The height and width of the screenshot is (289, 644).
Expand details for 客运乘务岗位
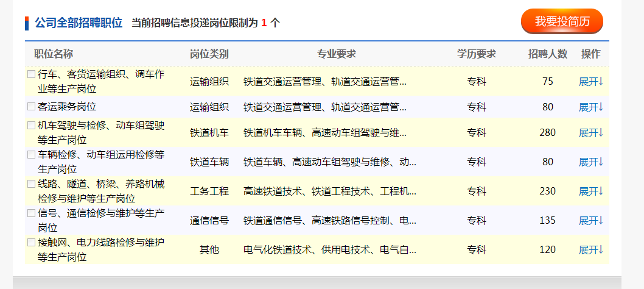[590, 107]
